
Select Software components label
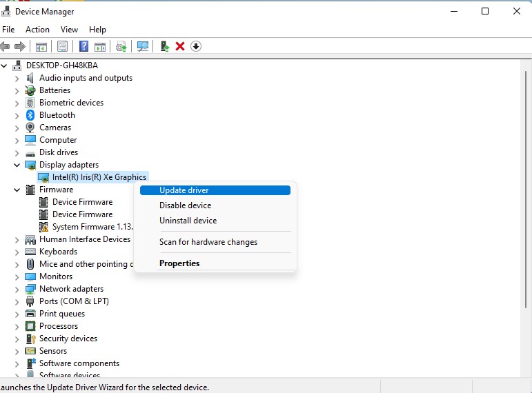tap(79, 363)
